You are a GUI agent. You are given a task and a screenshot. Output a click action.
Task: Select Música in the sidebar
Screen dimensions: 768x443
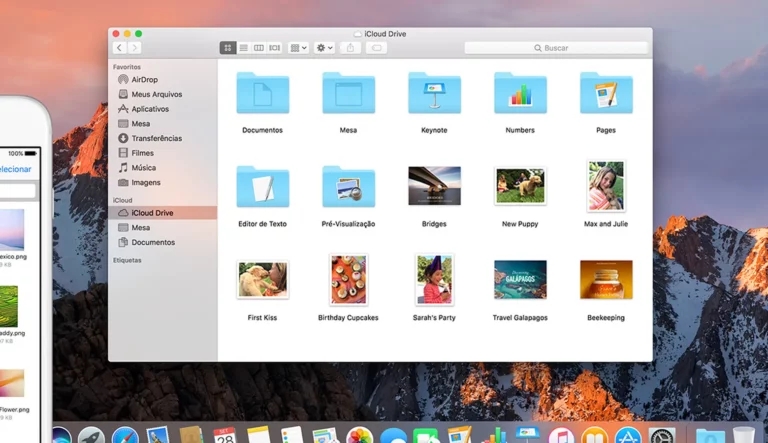(163, 168)
